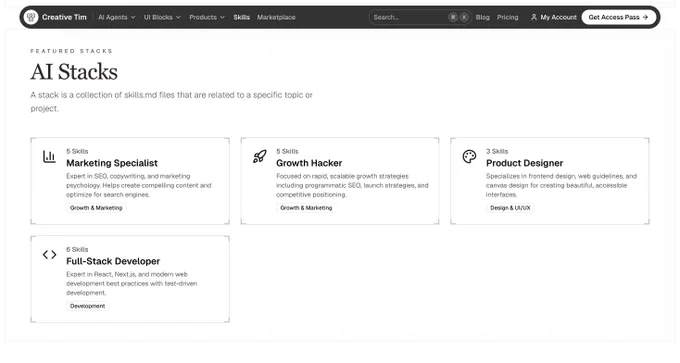The image size is (680, 363).
Task: Click Growth & Marketing tag on Marketing Specialist
Action: click(x=96, y=208)
